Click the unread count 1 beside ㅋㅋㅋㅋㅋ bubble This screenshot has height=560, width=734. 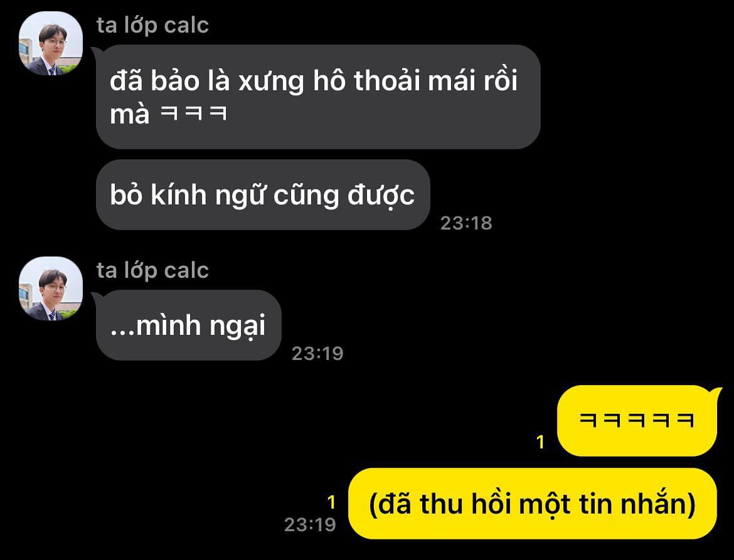tap(541, 441)
